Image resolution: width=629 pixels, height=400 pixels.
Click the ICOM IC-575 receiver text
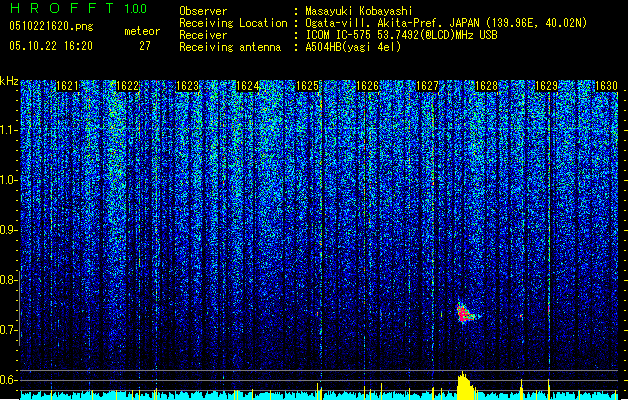pyautogui.click(x=401, y=35)
